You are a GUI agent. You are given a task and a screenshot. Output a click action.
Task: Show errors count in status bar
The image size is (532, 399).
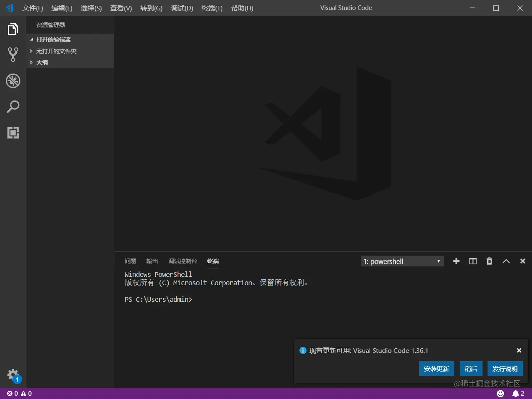point(12,393)
